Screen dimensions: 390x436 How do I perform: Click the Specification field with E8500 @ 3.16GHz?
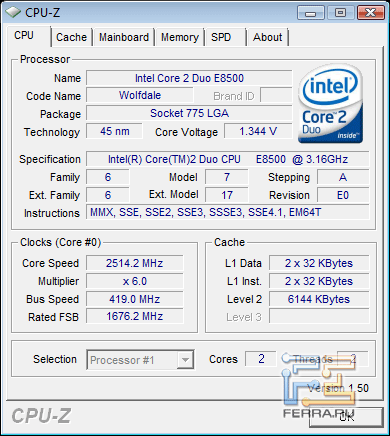point(228,159)
